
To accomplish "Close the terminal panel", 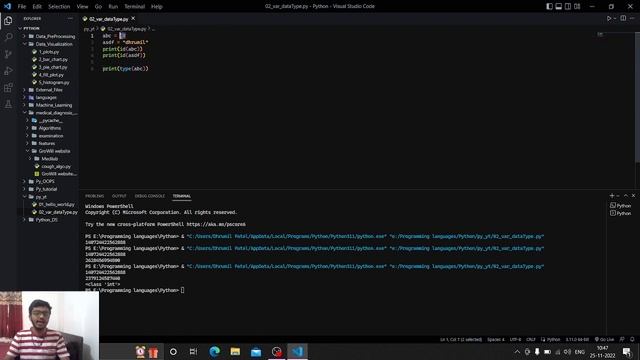I will (x=633, y=196).
